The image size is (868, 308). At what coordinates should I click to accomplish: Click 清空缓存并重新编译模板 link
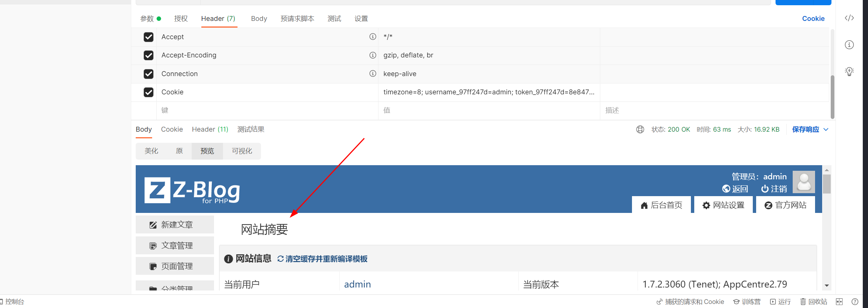click(323, 259)
